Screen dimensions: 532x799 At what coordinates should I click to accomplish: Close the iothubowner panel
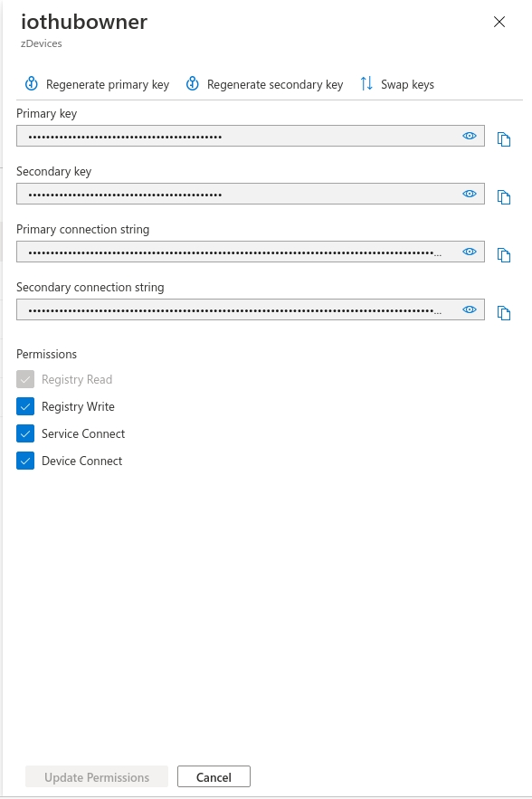coord(499,22)
